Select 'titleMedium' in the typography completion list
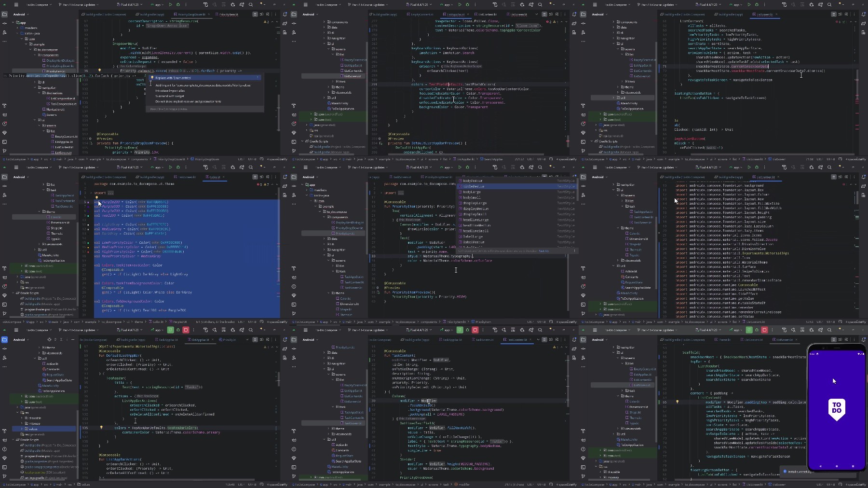Image resolution: width=868 pixels, height=488 pixels. pos(516,186)
